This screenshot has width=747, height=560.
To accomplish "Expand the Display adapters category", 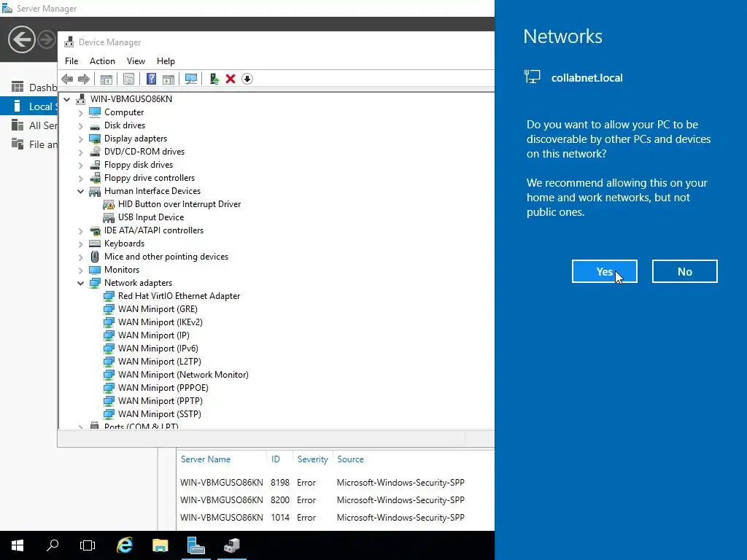I will (80, 139).
